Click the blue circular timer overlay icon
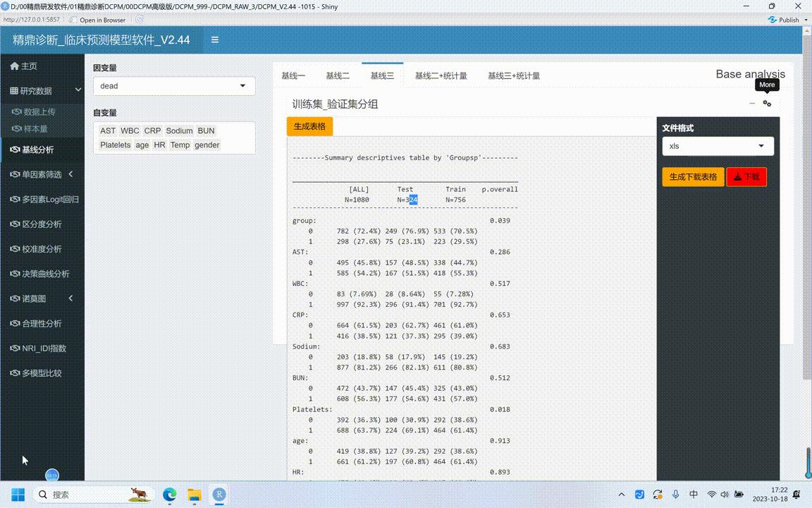This screenshot has height=508, width=812. point(52,475)
